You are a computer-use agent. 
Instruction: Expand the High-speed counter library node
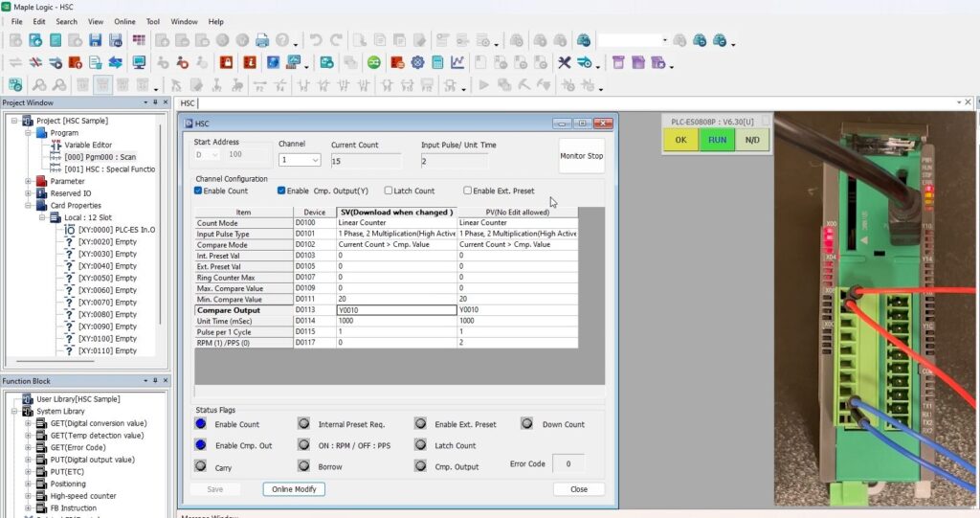coord(28,496)
